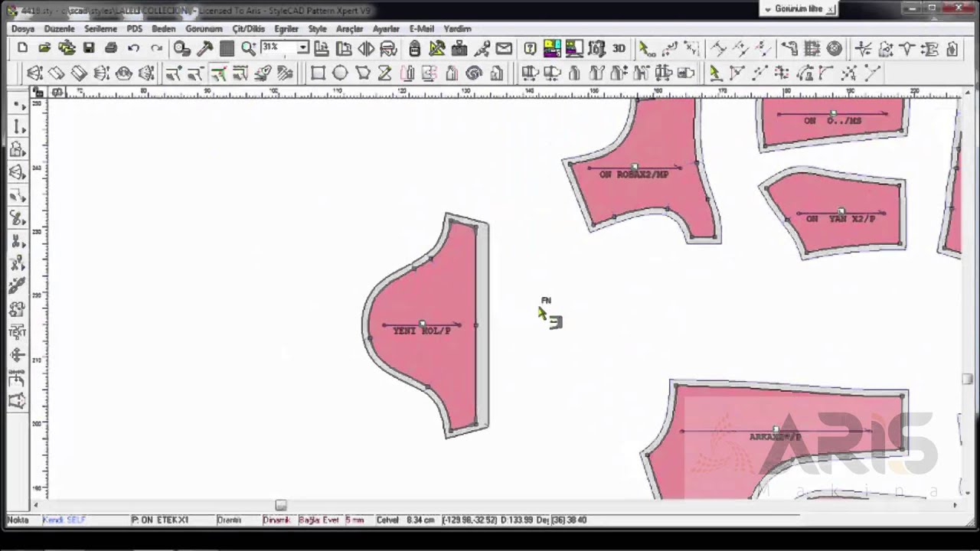Click the triangle ruler measuring icon

point(437,48)
